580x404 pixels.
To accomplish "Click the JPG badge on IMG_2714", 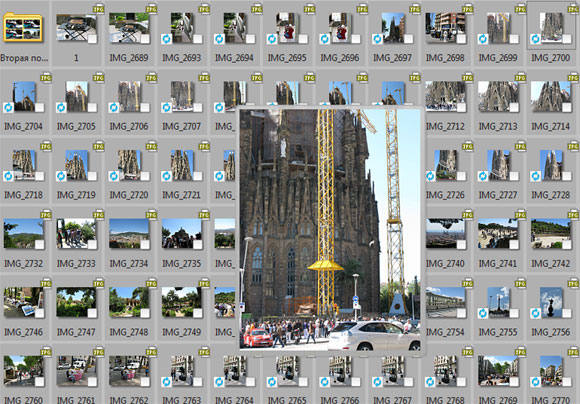I will [x=573, y=78].
